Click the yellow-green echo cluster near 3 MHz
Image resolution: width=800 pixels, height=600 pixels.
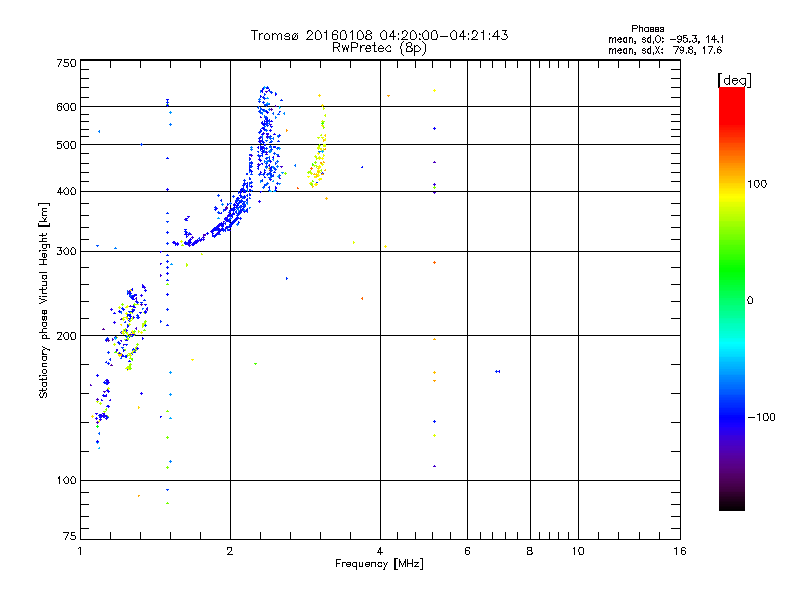(x=317, y=148)
